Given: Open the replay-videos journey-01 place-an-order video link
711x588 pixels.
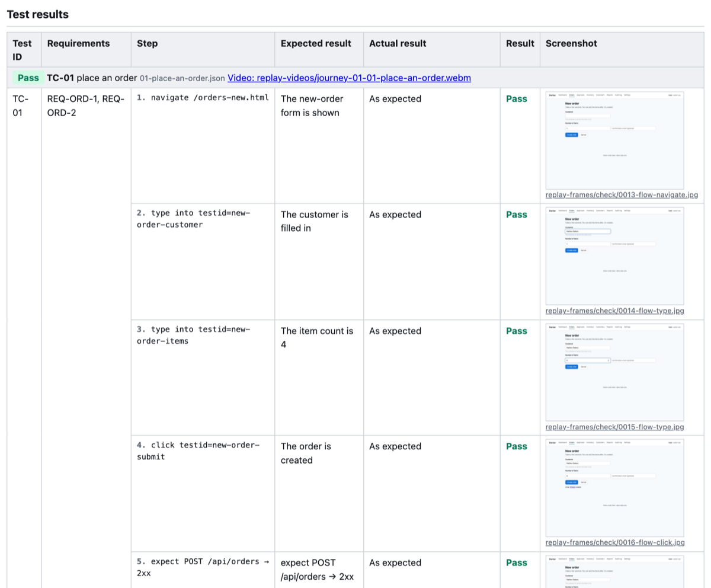Looking at the screenshot, I should (349, 78).
